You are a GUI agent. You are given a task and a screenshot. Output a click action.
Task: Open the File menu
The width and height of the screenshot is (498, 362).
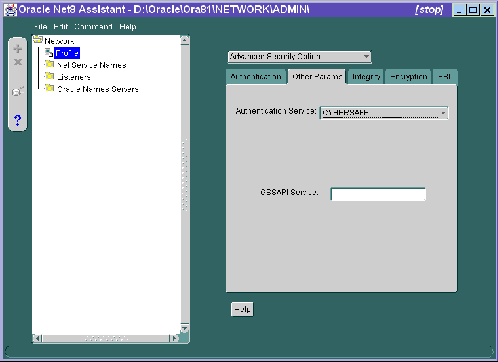(x=40, y=27)
